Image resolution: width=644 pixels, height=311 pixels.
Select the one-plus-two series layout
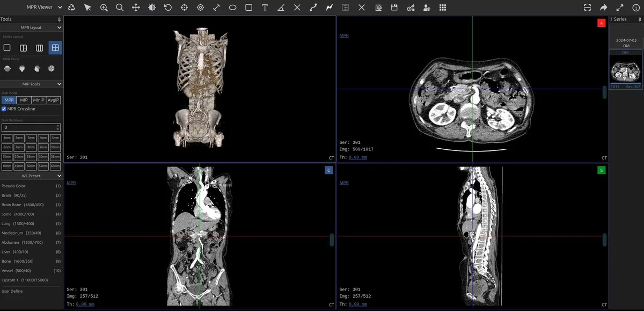23,48
